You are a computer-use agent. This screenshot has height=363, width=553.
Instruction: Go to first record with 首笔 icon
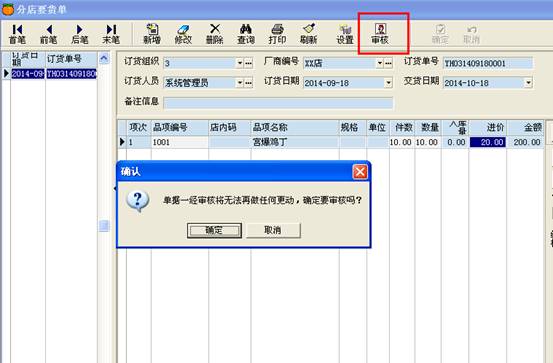pos(17,34)
